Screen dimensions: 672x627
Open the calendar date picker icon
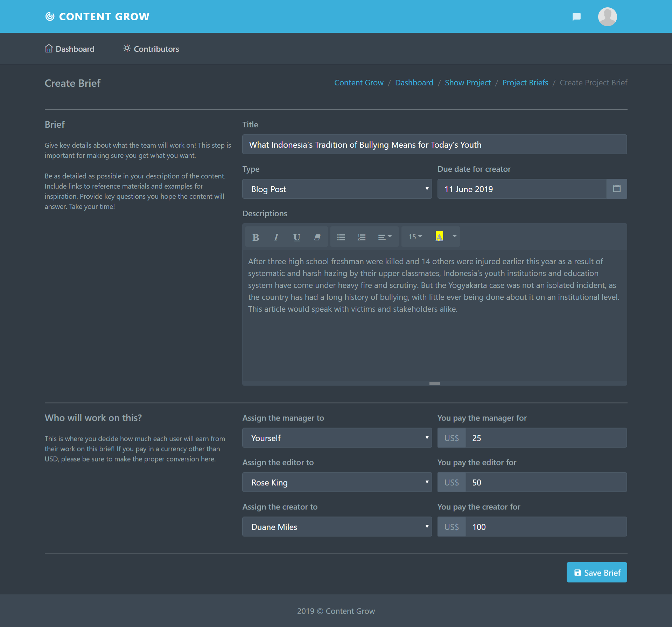click(x=616, y=189)
